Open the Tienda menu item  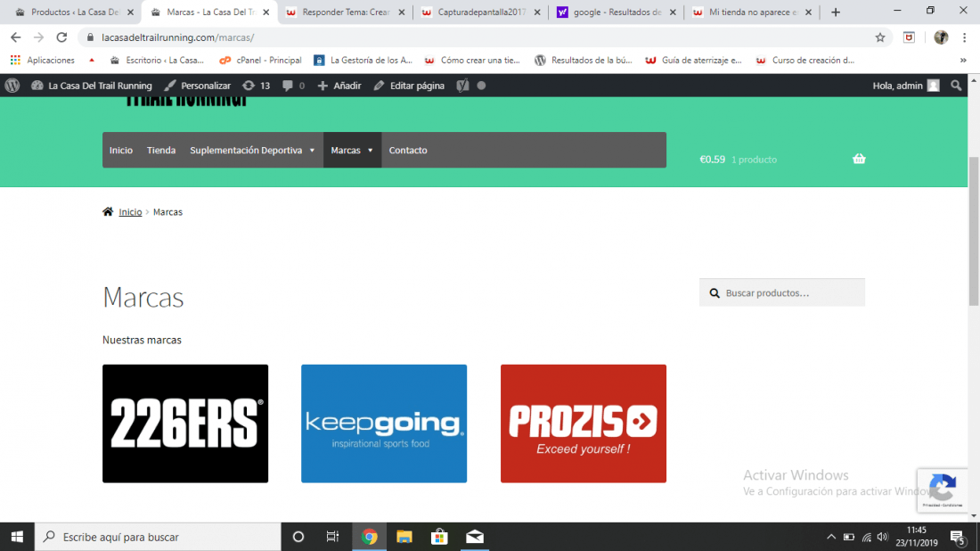pos(161,150)
